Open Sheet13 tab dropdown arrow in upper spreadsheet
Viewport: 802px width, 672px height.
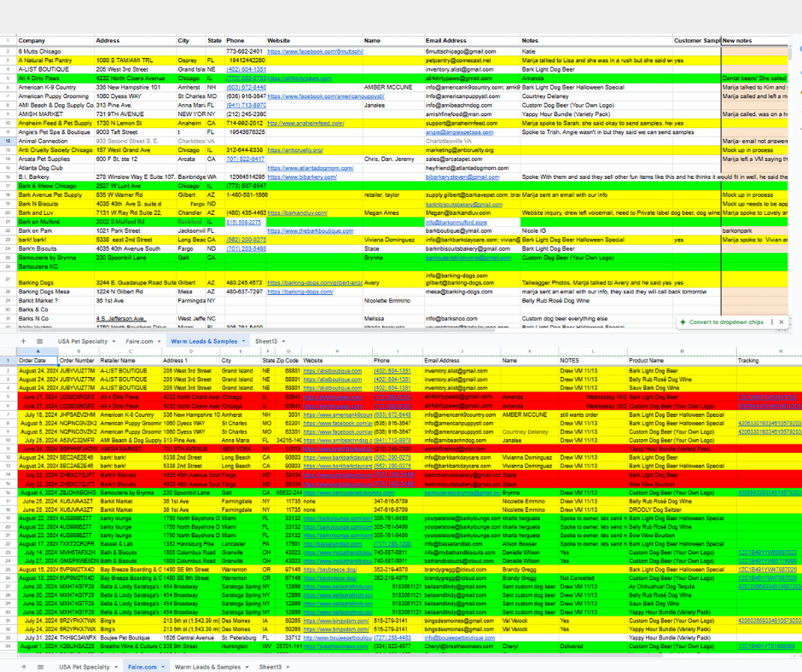[283, 342]
